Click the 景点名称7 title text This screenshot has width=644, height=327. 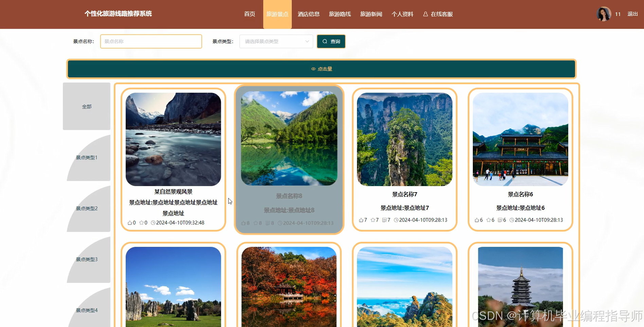click(x=405, y=194)
